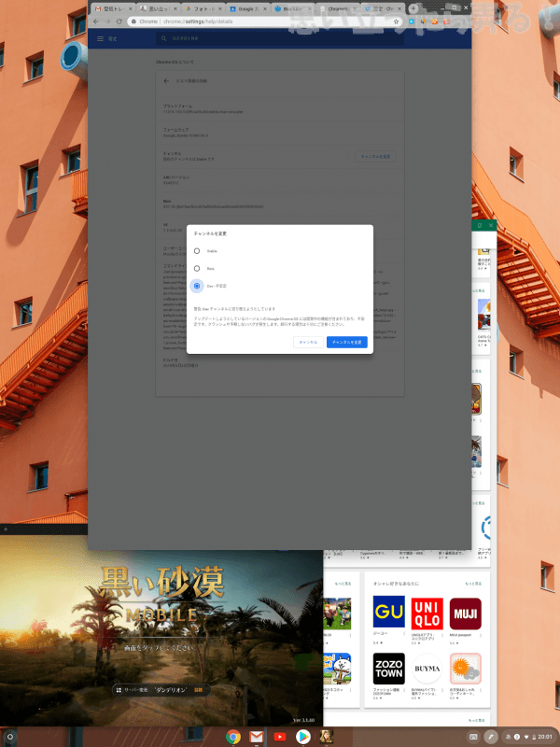Open the ZOZOTOWN app in Play Store
Screen dimensions: 560x747
pyautogui.click(x=388, y=669)
